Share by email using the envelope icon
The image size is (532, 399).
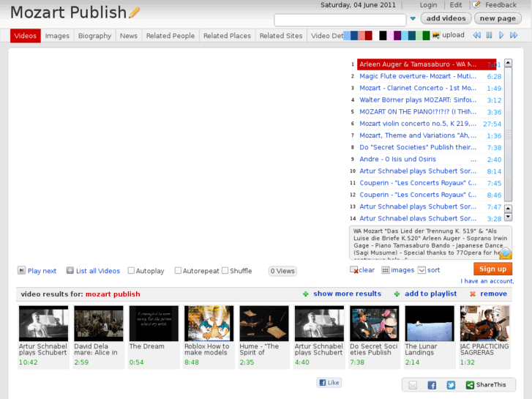click(x=413, y=385)
